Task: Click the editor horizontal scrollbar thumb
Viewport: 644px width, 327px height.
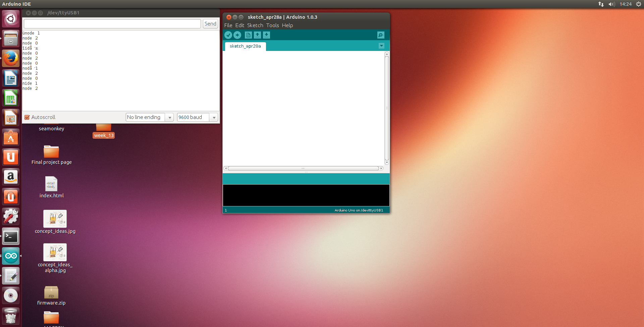Action: [303, 169]
